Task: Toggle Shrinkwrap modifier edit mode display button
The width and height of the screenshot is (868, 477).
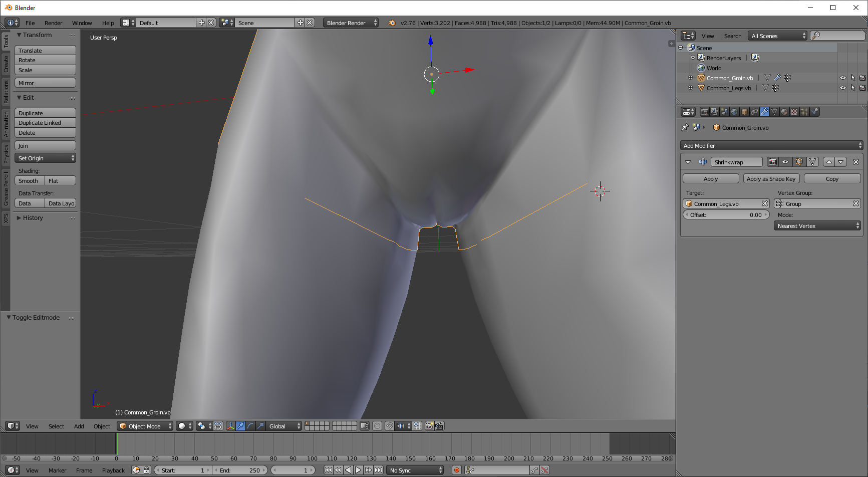Action: point(799,162)
